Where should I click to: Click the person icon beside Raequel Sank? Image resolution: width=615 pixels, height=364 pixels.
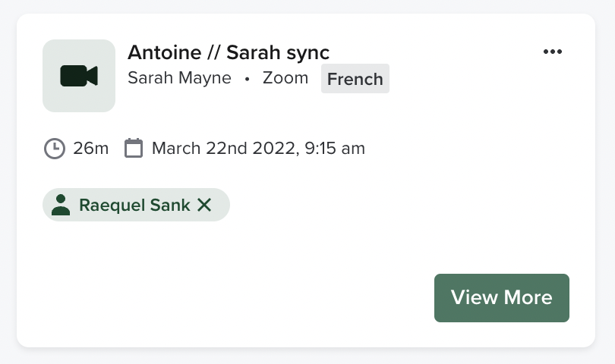coord(61,205)
